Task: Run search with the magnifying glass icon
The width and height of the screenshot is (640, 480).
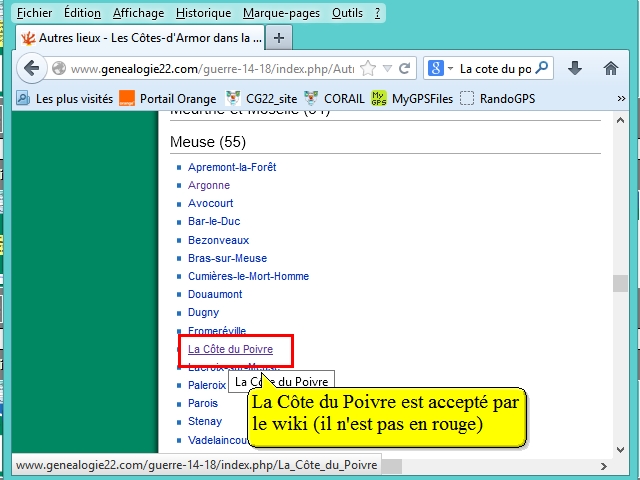Action: click(x=542, y=67)
